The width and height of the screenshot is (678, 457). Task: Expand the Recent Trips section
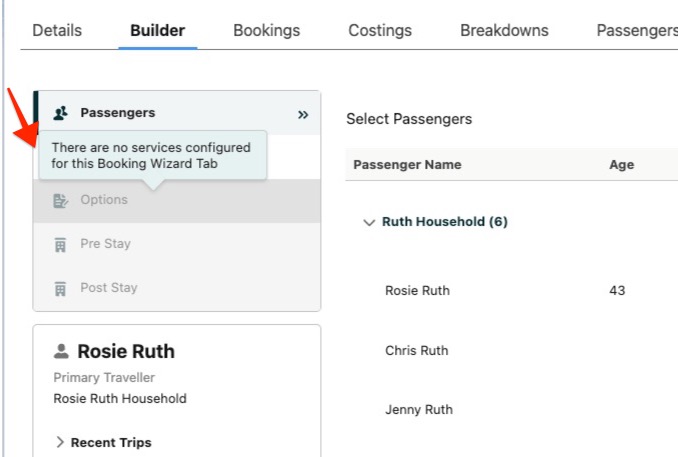tap(60, 442)
